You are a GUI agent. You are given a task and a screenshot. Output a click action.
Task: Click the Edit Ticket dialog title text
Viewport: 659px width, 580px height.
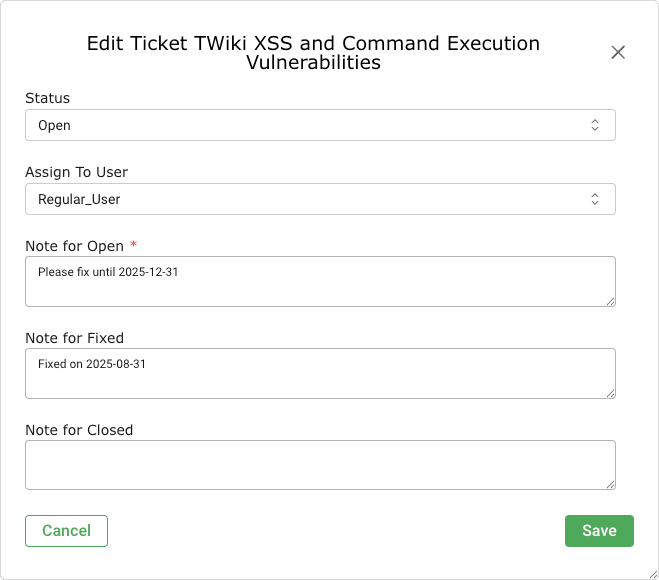(313, 53)
